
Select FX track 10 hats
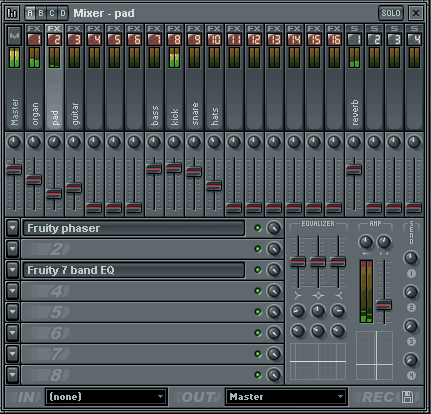coord(214,77)
